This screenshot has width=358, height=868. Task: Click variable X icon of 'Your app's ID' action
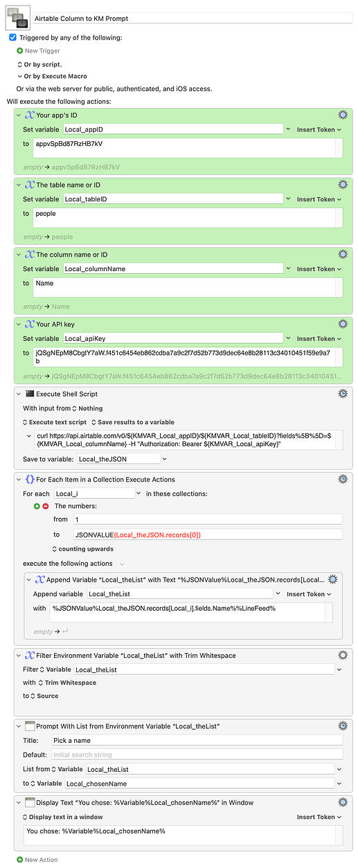click(30, 115)
